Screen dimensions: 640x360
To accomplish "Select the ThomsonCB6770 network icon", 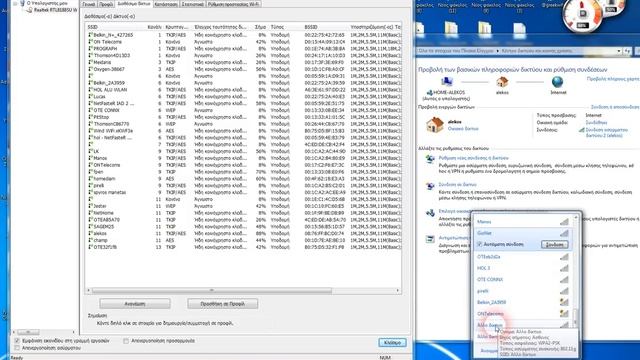I will pos(90,124).
